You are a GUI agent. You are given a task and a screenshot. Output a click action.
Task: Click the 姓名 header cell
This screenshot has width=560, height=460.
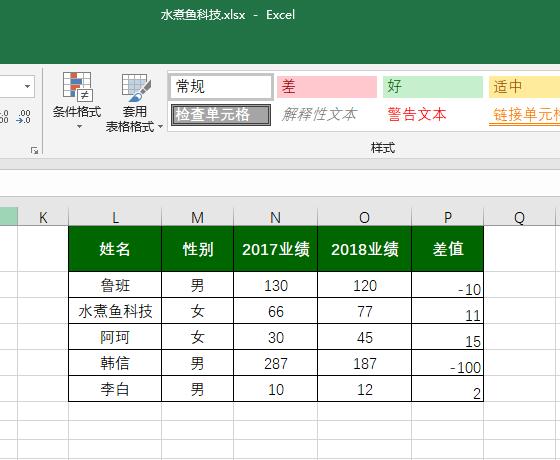pos(115,249)
